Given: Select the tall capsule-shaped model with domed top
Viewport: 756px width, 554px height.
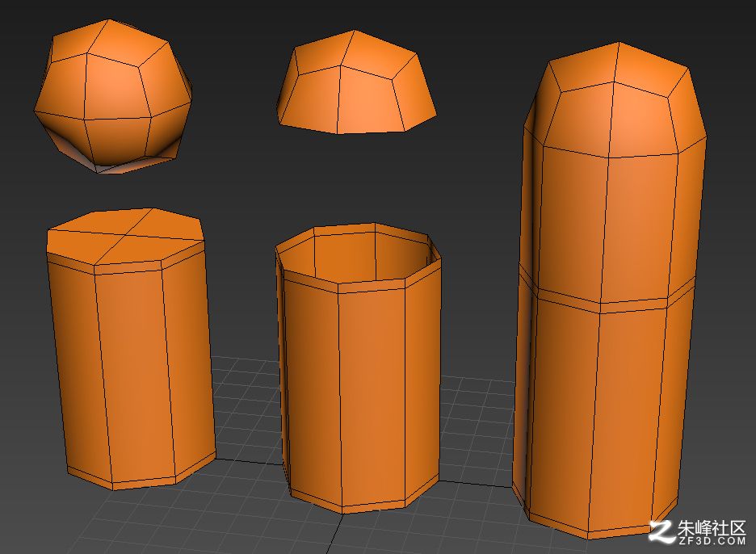Looking at the screenshot, I should point(611,290).
